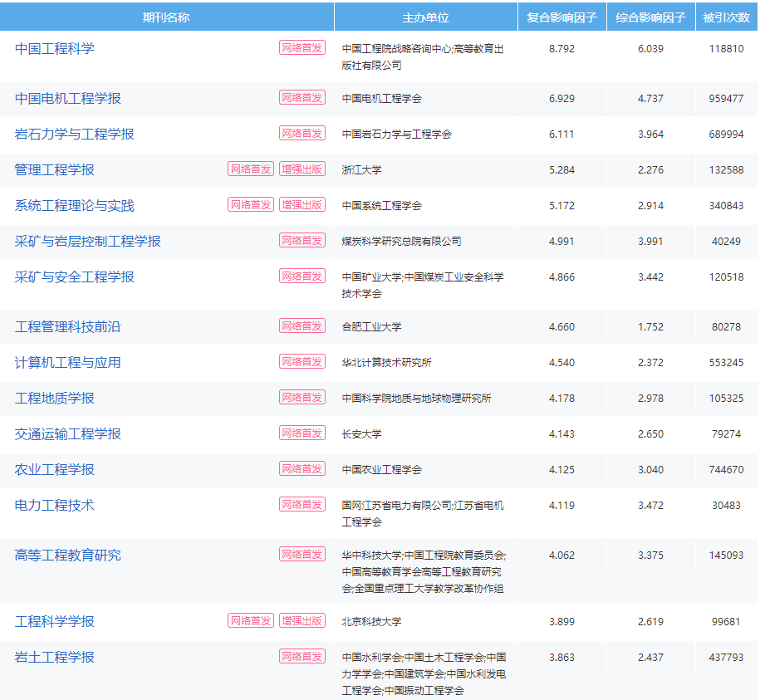Select citation count 744670
Image resolution: width=765 pixels, height=700 pixels.
click(x=727, y=469)
